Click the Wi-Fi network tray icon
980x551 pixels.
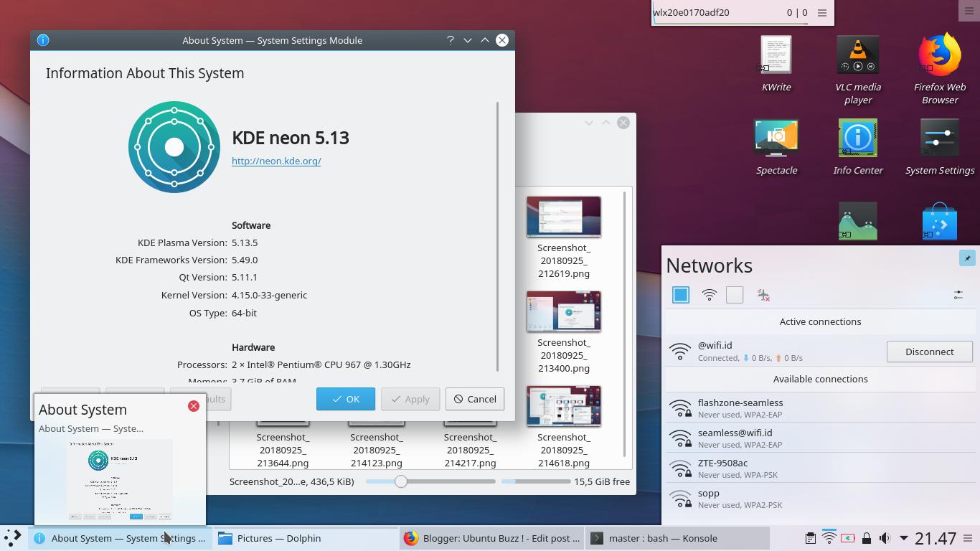pyautogui.click(x=829, y=538)
